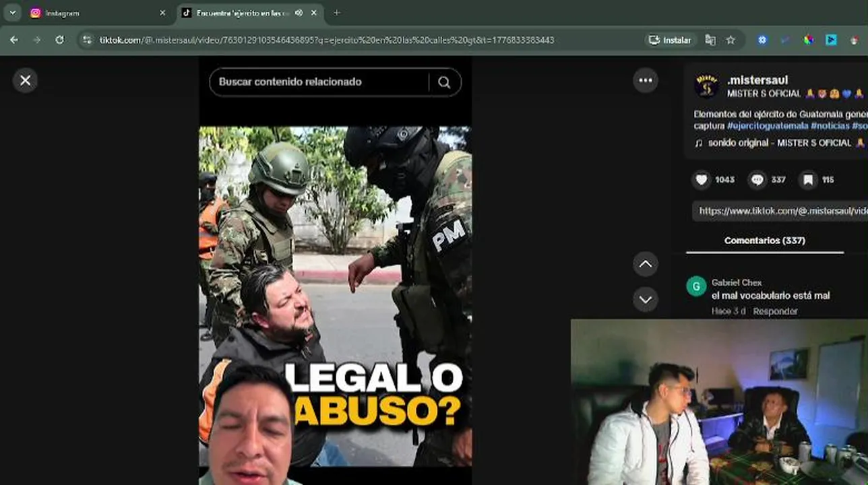Click the 1043 likes count
This screenshot has width=868, height=485.
point(724,180)
